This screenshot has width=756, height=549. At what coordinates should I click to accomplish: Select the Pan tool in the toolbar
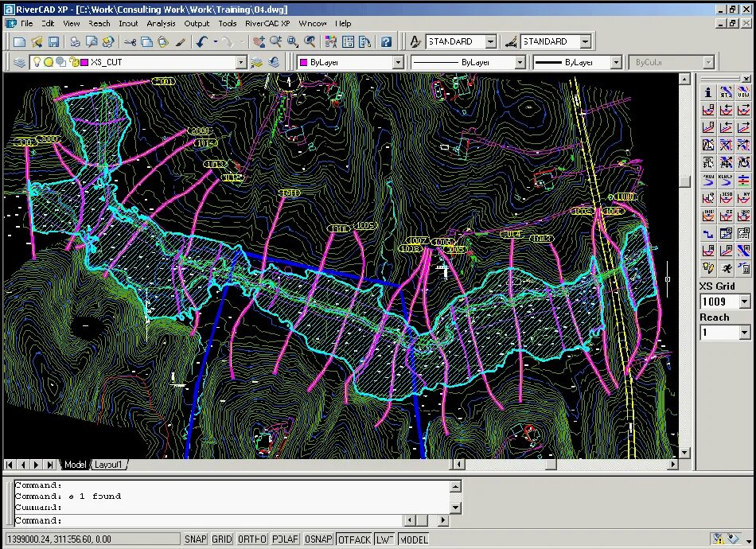261,41
